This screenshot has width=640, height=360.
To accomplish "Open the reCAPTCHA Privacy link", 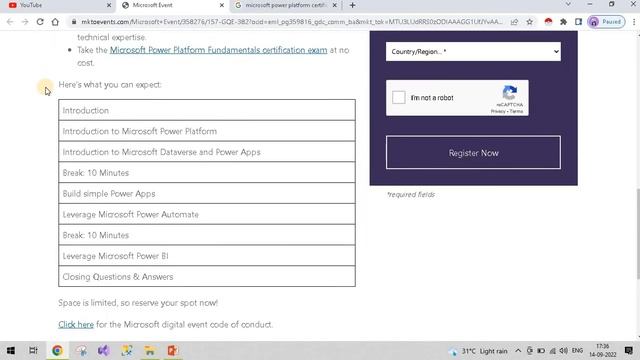I will [498, 111].
